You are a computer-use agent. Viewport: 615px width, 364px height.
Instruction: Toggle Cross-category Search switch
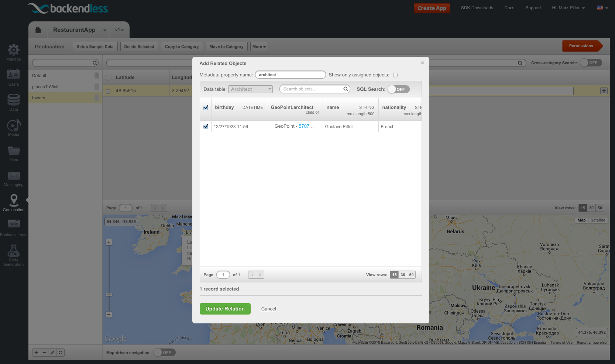pyautogui.click(x=591, y=63)
